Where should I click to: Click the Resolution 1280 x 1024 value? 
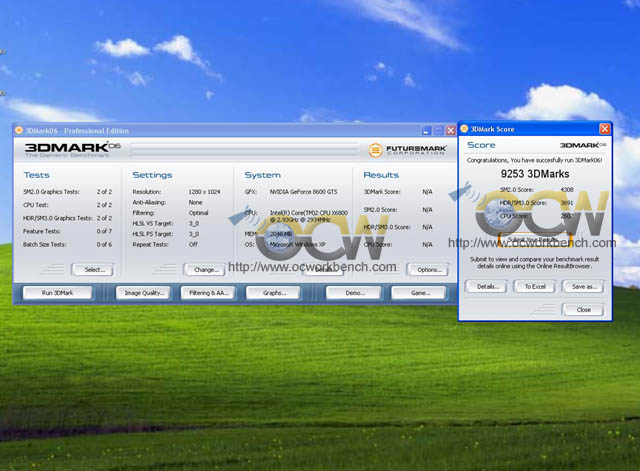click(x=204, y=191)
